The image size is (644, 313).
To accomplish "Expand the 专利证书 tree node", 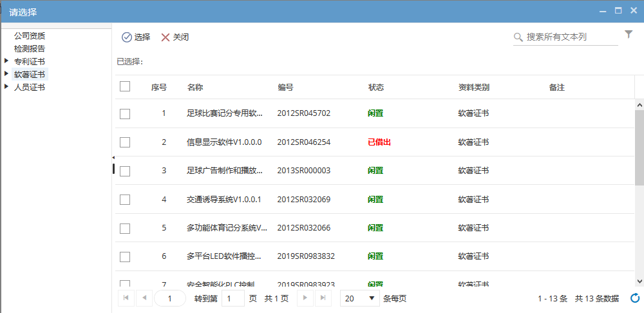I will (x=6, y=61).
